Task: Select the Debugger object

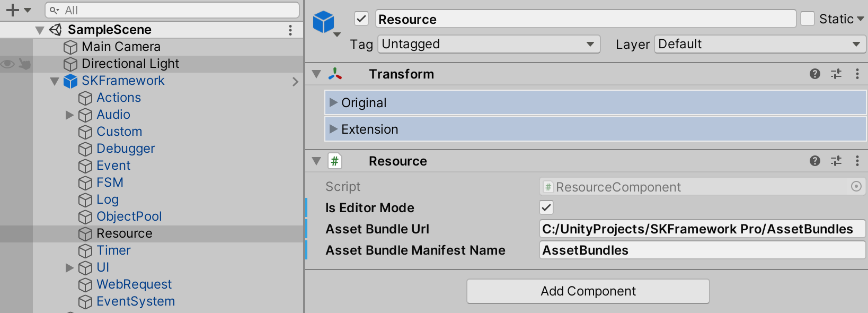Action: [x=126, y=149]
